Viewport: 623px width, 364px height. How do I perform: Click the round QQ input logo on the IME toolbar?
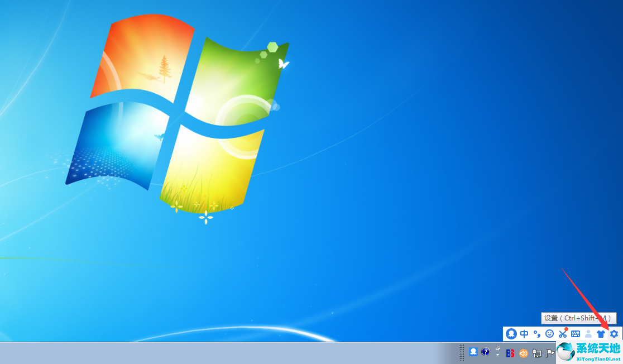[511, 334]
